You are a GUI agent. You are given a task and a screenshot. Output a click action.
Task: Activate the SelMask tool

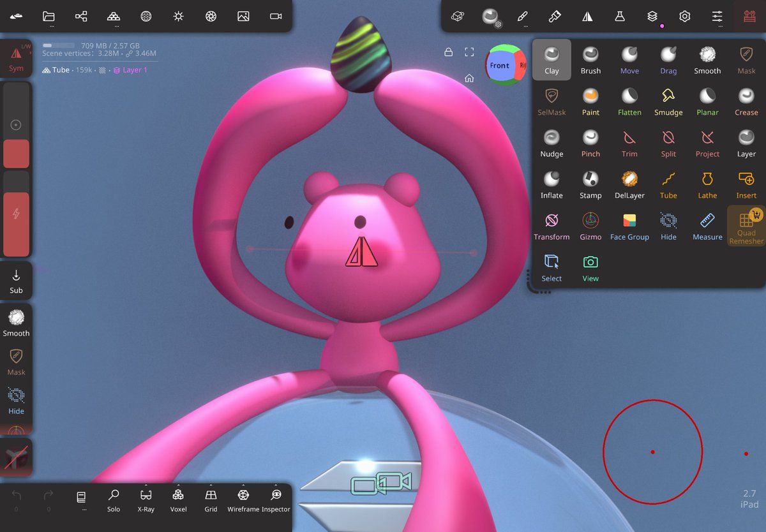[x=552, y=101]
